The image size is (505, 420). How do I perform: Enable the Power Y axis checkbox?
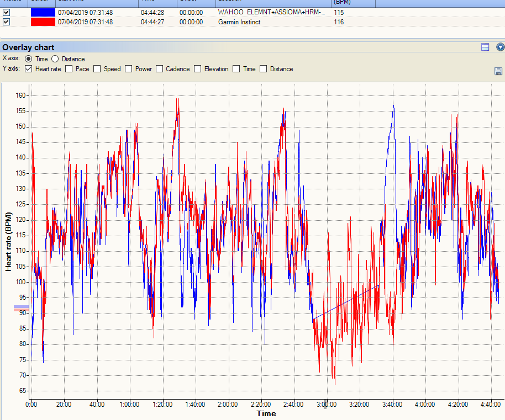tap(129, 69)
